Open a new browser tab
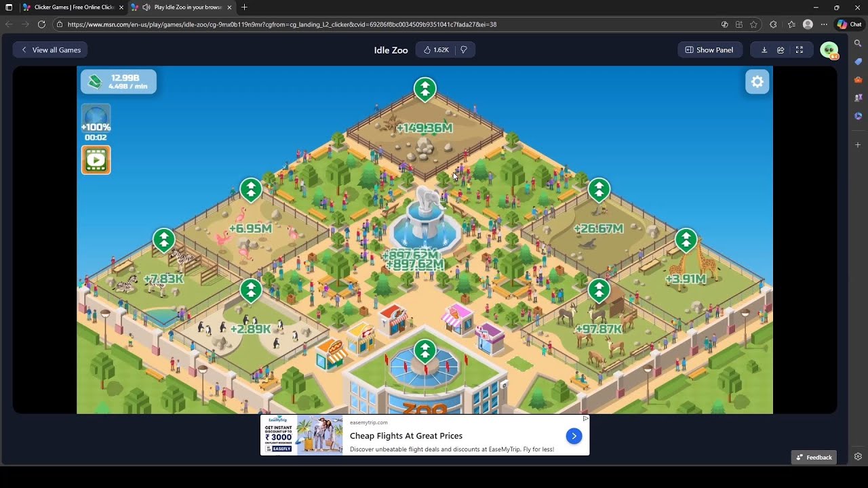868x488 pixels. pyautogui.click(x=244, y=7)
